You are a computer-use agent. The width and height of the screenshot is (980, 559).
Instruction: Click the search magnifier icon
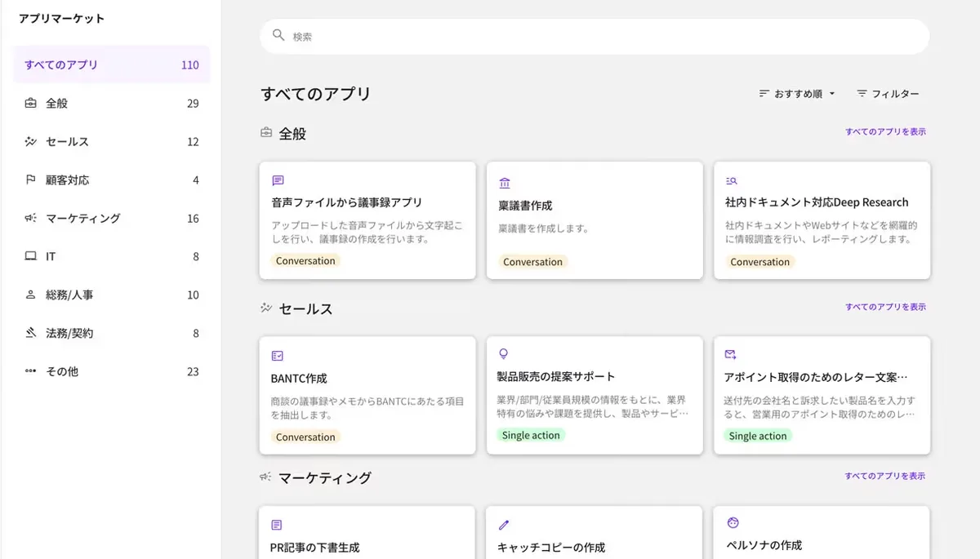[278, 35]
